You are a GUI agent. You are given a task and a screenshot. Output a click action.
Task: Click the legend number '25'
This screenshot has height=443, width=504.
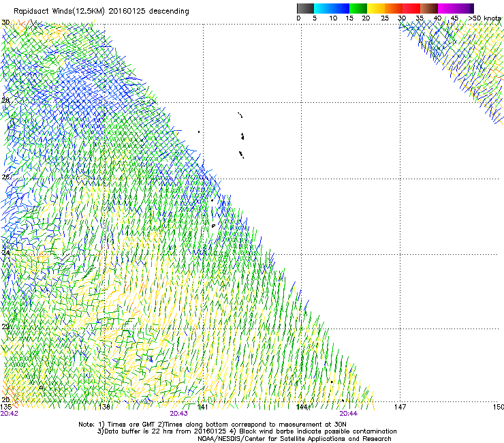[x=385, y=18]
